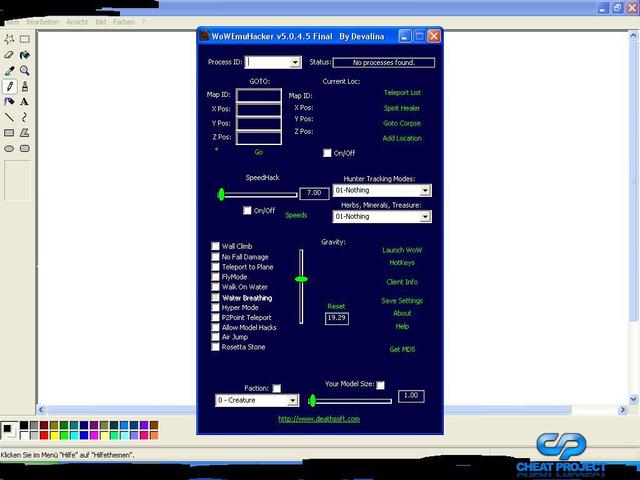
Task: Activate the Airbrush spray tool
Action: pyautogui.click(x=9, y=102)
